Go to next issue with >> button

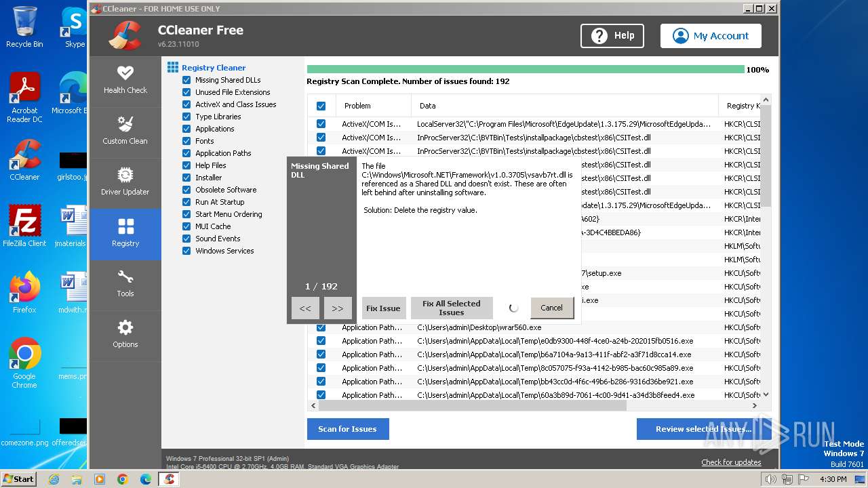coord(338,308)
